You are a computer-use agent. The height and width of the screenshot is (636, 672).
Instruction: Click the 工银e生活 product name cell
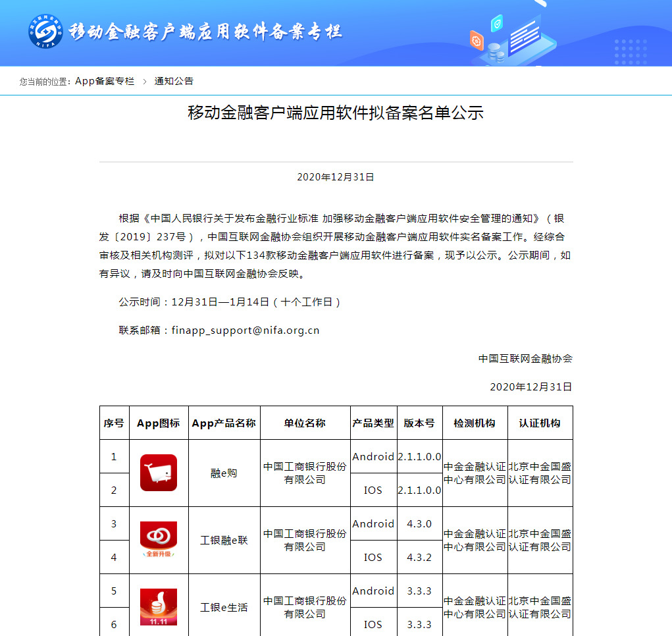224,607
